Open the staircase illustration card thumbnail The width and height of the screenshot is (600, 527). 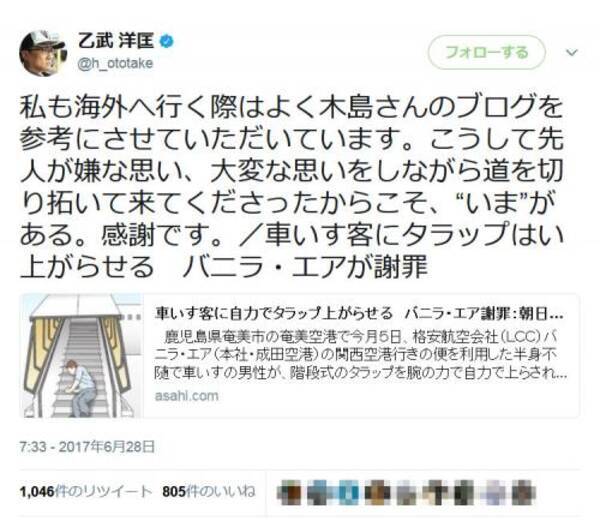(x=82, y=356)
